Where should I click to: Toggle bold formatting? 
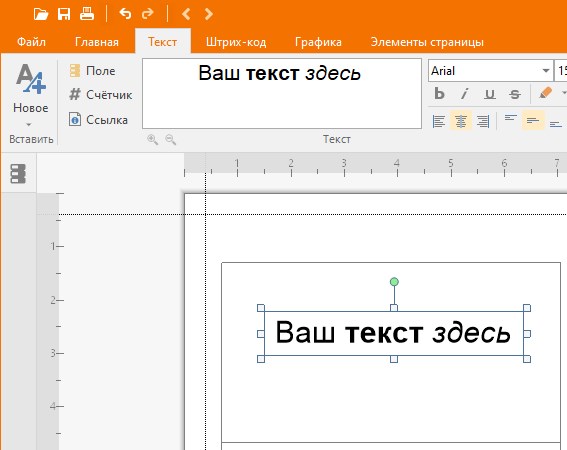point(439,94)
